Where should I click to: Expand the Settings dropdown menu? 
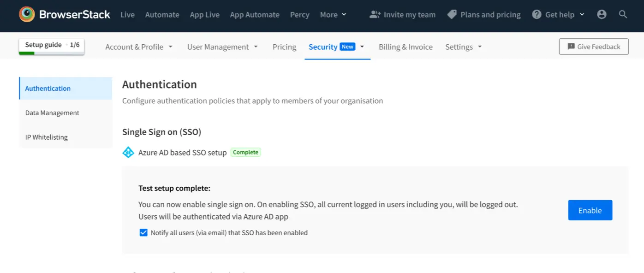pos(463,47)
